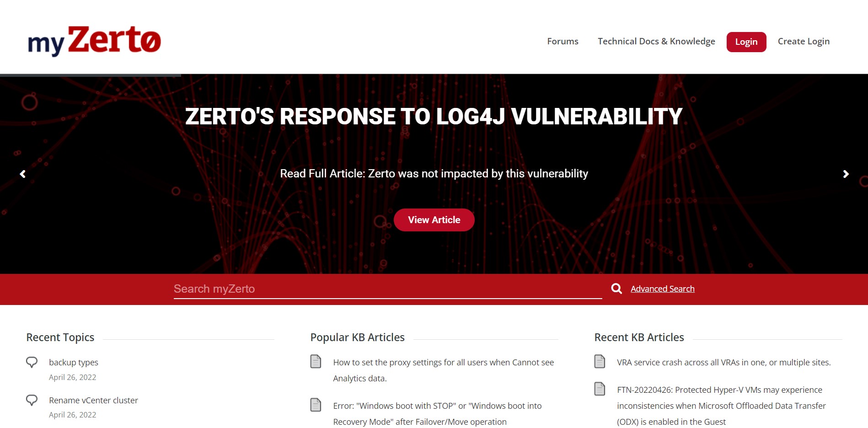Image resolution: width=868 pixels, height=428 pixels.
Task: Advance to next carousel slide arrow
Action: point(846,174)
